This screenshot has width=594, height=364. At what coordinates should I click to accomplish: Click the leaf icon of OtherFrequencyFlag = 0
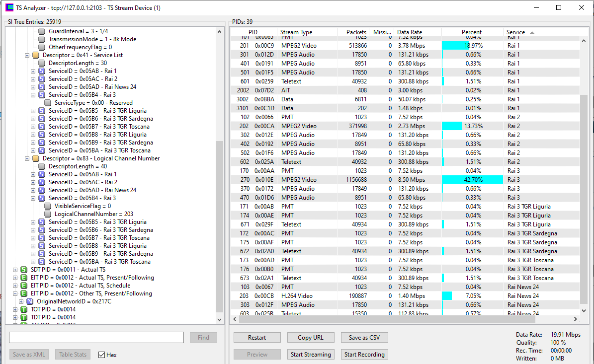pyautogui.click(x=42, y=47)
